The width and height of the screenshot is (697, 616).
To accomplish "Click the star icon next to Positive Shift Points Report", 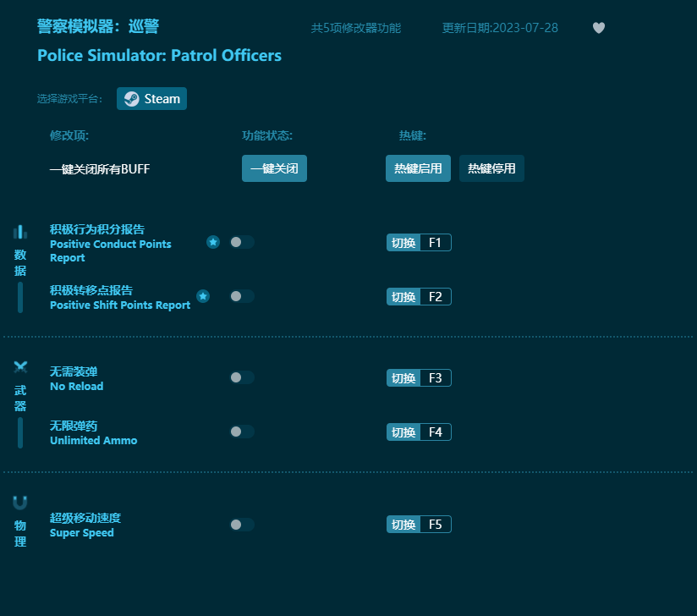I will 202,296.
